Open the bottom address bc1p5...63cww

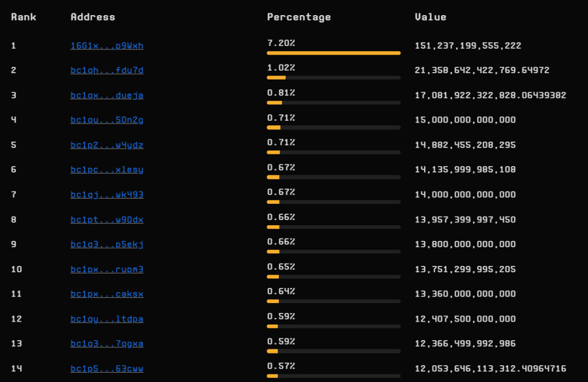(x=106, y=368)
